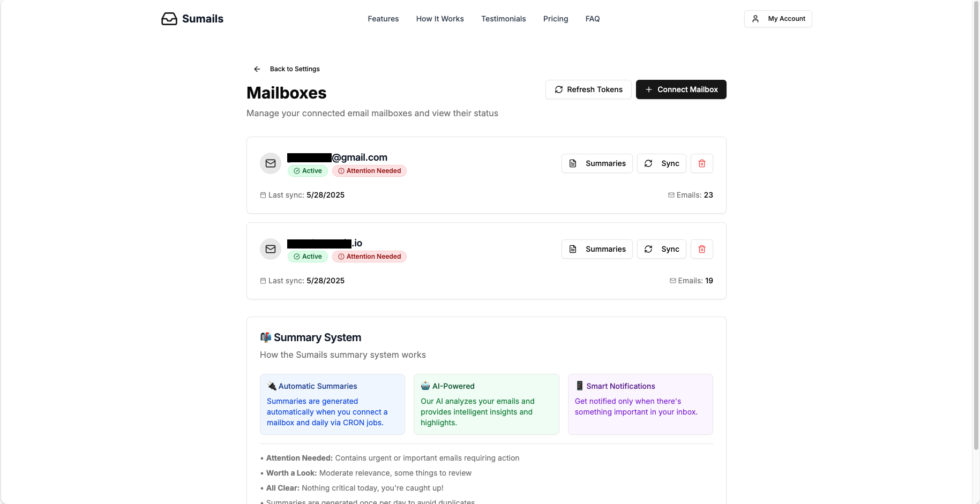
Task: Click the back arrow icon
Action: [257, 69]
